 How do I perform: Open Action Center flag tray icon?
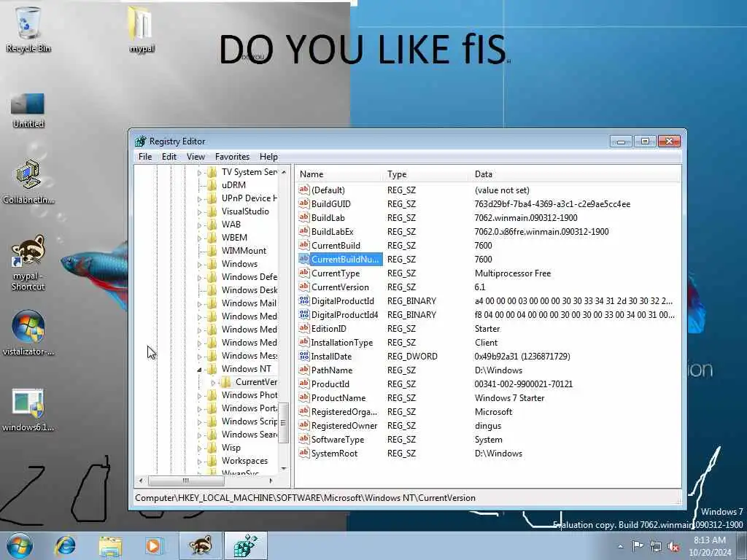638,546
